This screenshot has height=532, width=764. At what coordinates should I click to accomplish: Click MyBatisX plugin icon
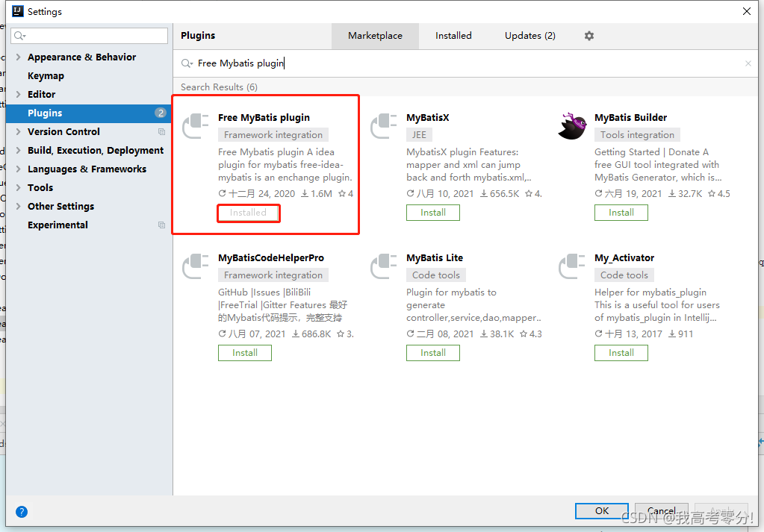(x=383, y=125)
